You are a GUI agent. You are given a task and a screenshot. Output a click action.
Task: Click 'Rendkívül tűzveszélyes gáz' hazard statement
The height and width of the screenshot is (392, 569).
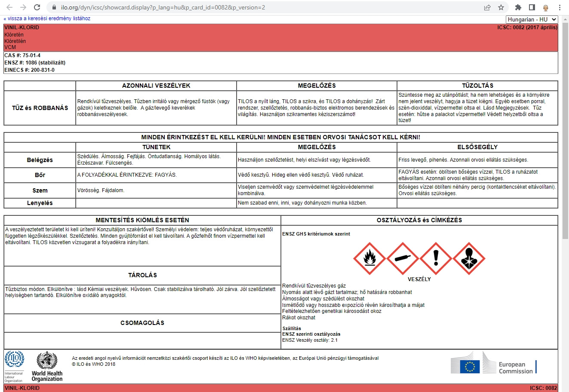coord(314,286)
